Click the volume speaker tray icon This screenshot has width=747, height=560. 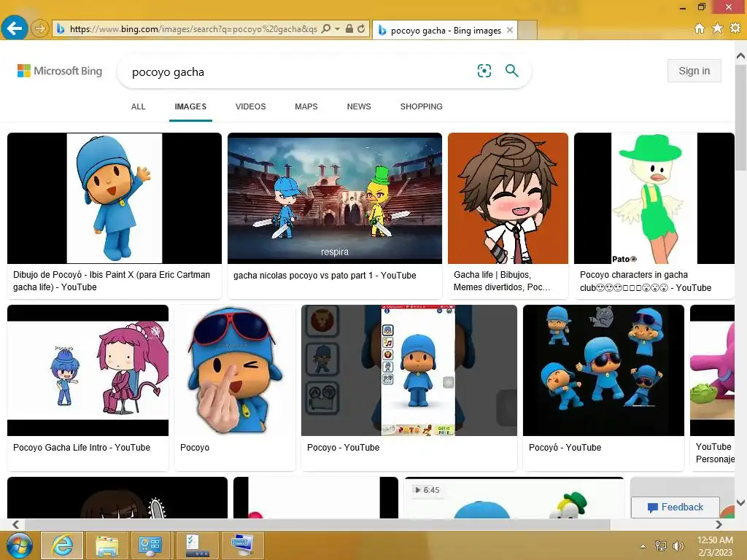678,546
